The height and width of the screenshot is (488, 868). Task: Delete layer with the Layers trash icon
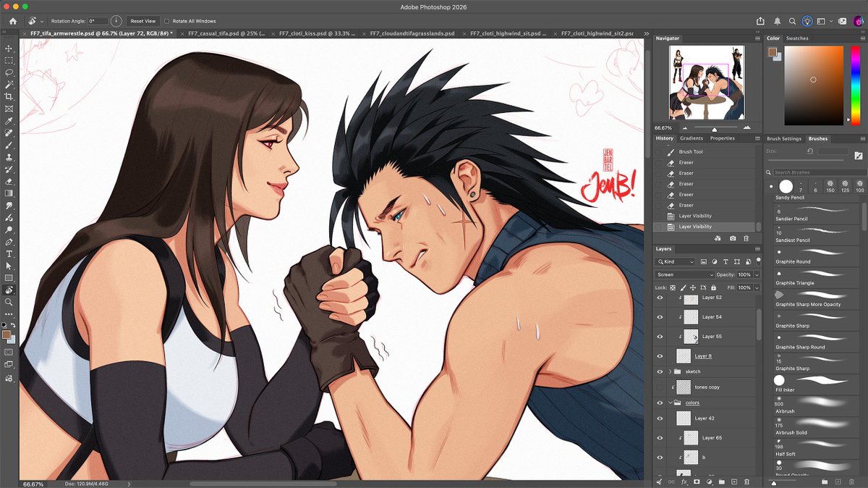pos(746,481)
